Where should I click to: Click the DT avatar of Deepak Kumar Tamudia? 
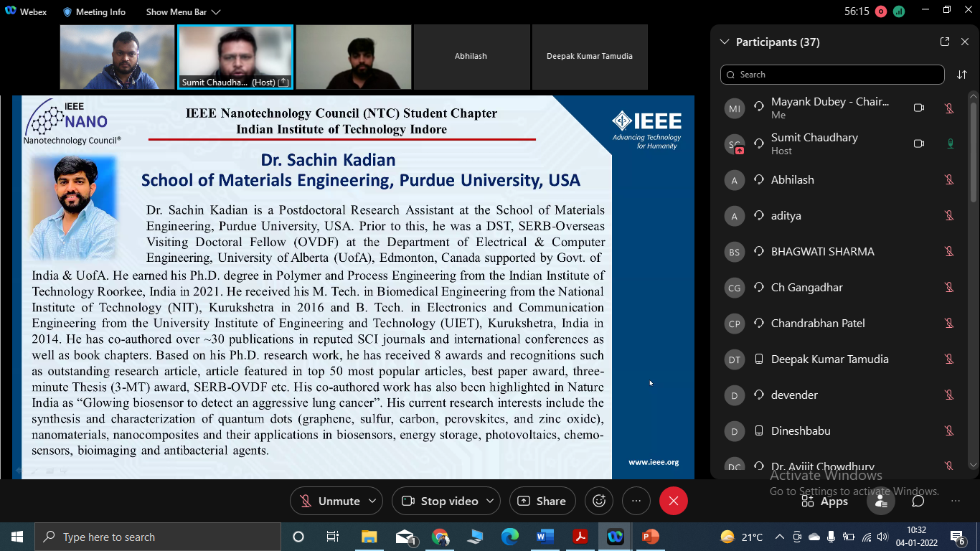[x=734, y=359]
